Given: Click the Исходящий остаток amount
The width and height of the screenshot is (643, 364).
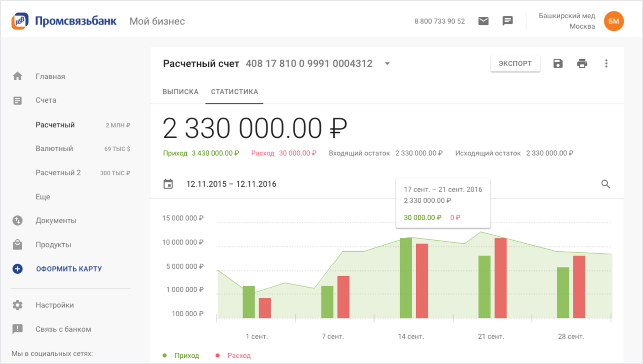Looking at the screenshot, I should tap(550, 153).
